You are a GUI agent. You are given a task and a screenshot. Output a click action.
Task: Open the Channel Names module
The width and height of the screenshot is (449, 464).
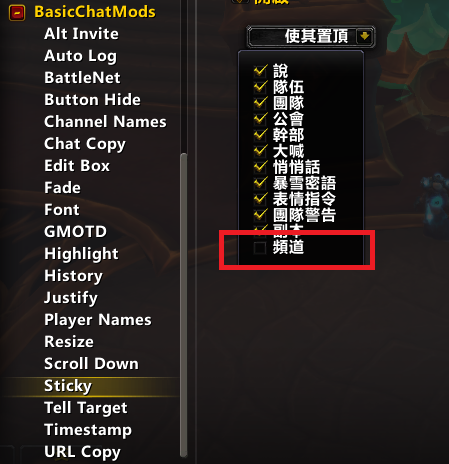point(105,122)
